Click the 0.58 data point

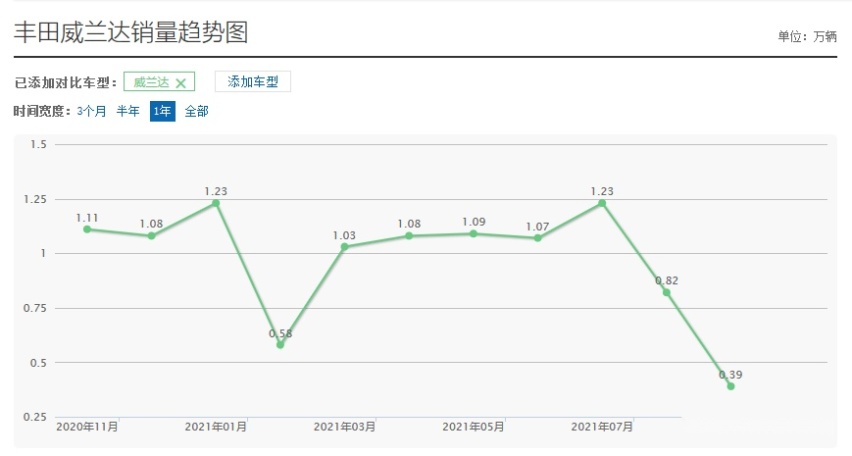point(280,345)
